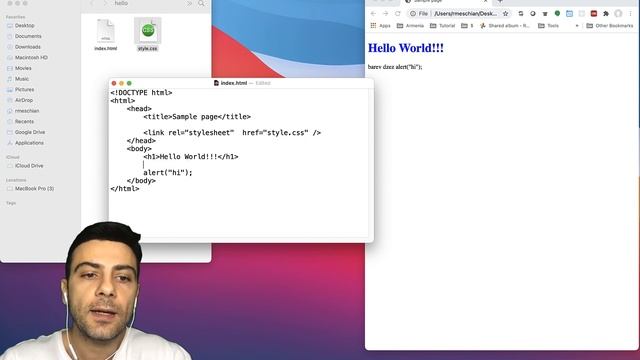Open Chrome three-dot menu

pos(630,13)
